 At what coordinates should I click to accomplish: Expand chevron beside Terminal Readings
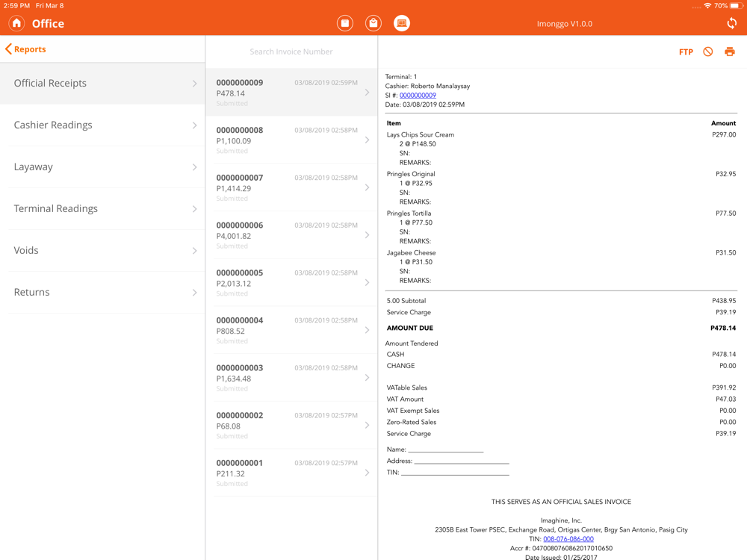point(194,209)
